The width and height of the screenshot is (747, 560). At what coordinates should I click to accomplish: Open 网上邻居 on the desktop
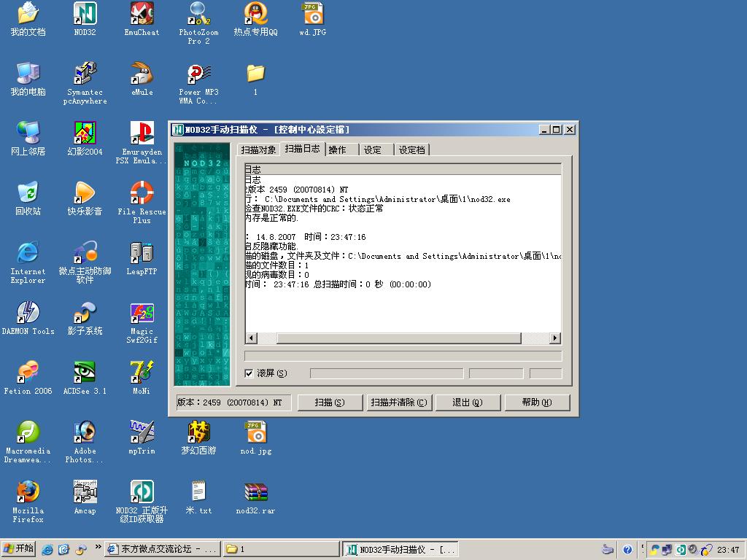[28, 139]
